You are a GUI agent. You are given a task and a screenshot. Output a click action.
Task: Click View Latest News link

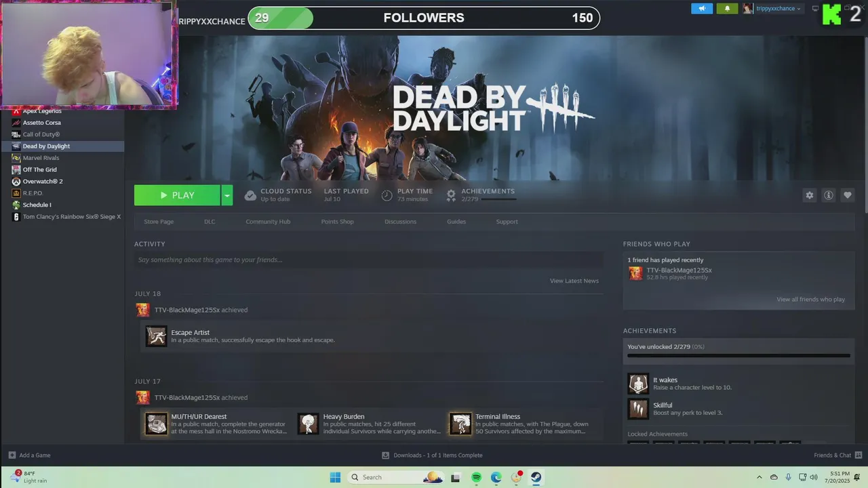(x=574, y=281)
